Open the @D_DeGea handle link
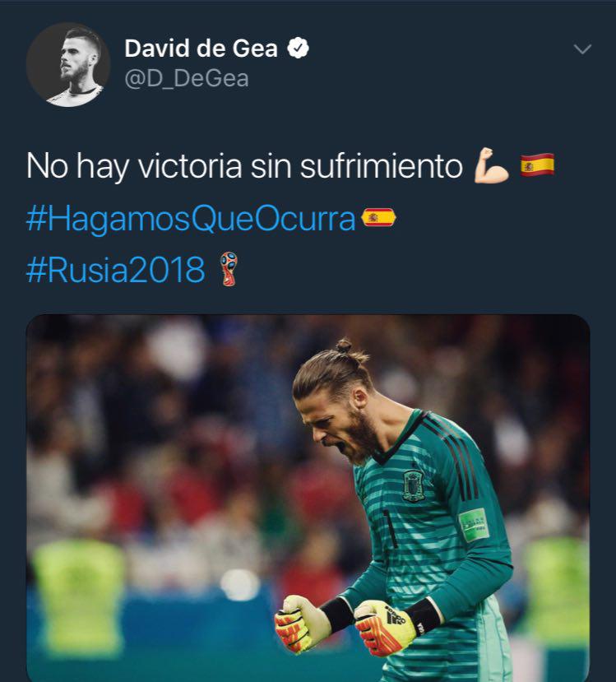 (x=187, y=79)
